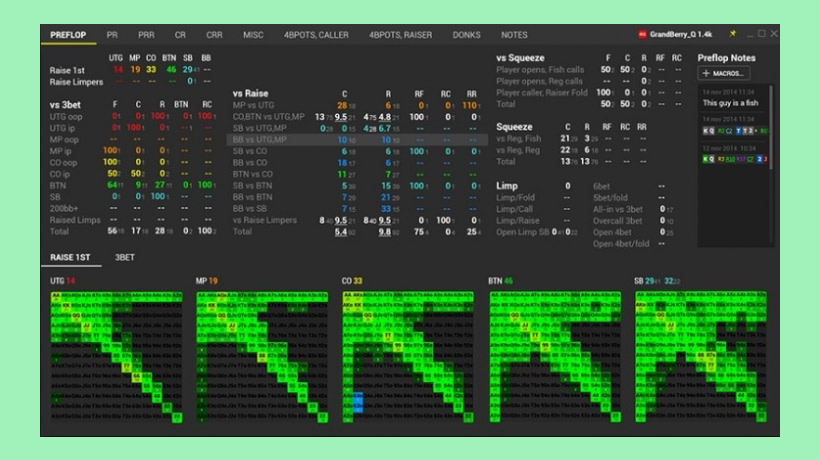The width and height of the screenshot is (820, 460).
Task: Open the PREFLOP tab
Action: point(68,35)
